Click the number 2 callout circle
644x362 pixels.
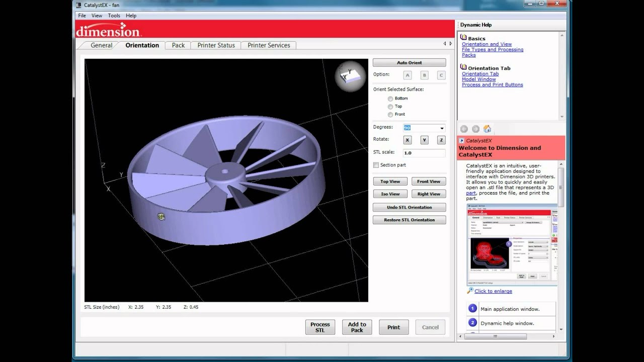click(472, 323)
